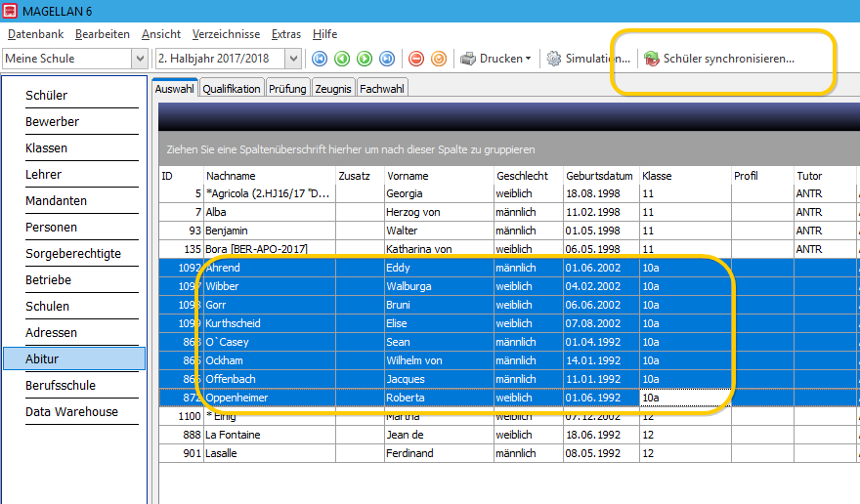
Task: Open Berufsschule in the sidebar
Action: (61, 386)
